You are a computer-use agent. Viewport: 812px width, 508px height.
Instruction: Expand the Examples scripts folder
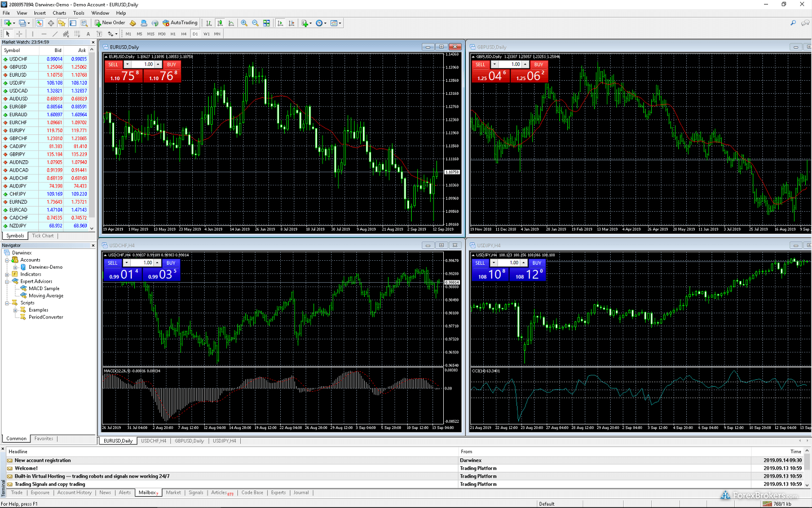(16, 310)
